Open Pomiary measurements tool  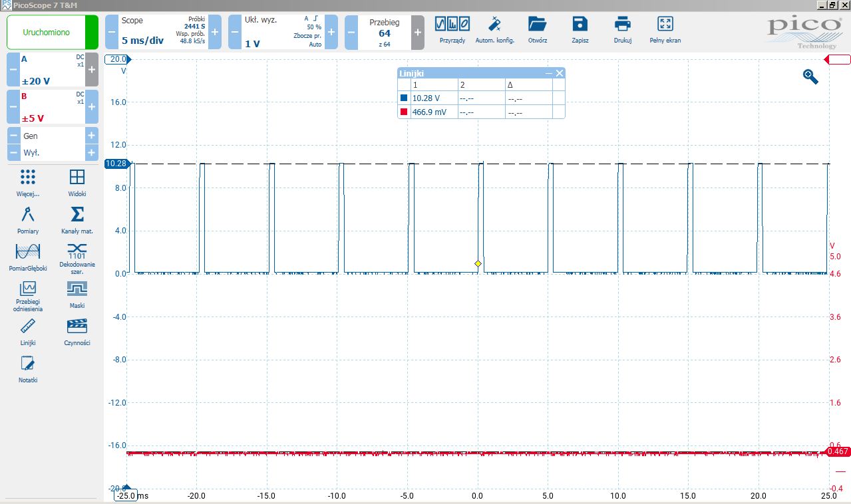tap(28, 220)
